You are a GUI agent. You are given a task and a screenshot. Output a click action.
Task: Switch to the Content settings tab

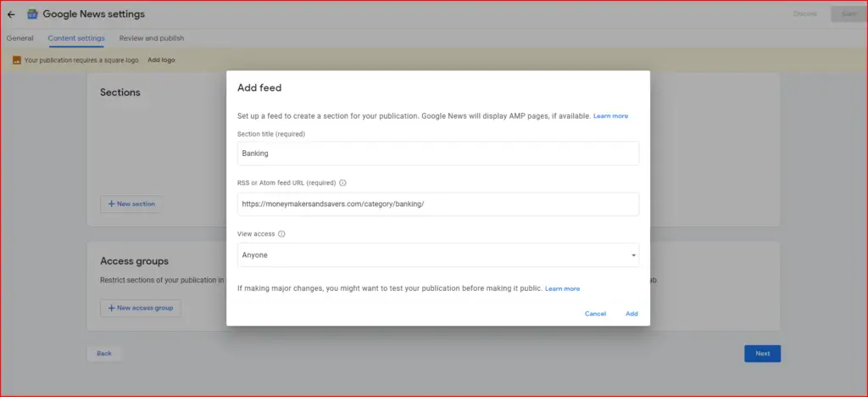point(76,38)
